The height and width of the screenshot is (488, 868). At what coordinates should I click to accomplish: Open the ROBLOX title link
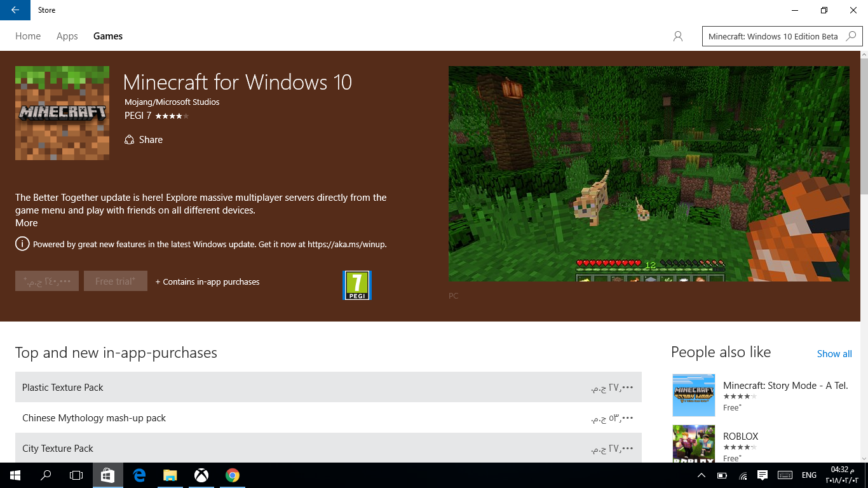pos(741,437)
